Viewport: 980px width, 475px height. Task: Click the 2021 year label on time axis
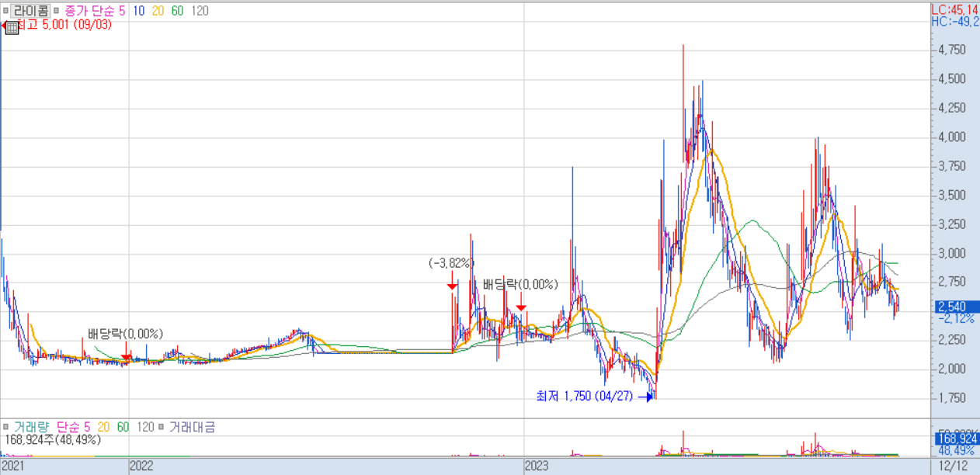(14, 466)
